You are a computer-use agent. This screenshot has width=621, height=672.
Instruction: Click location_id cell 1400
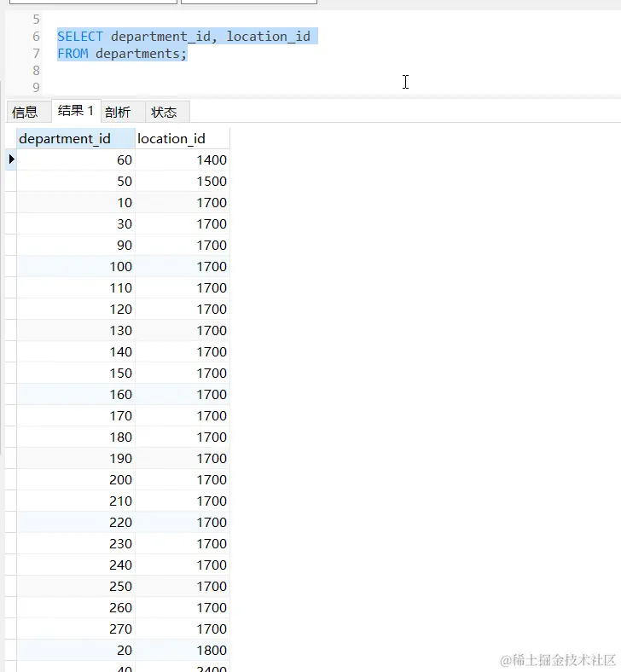coord(183,159)
